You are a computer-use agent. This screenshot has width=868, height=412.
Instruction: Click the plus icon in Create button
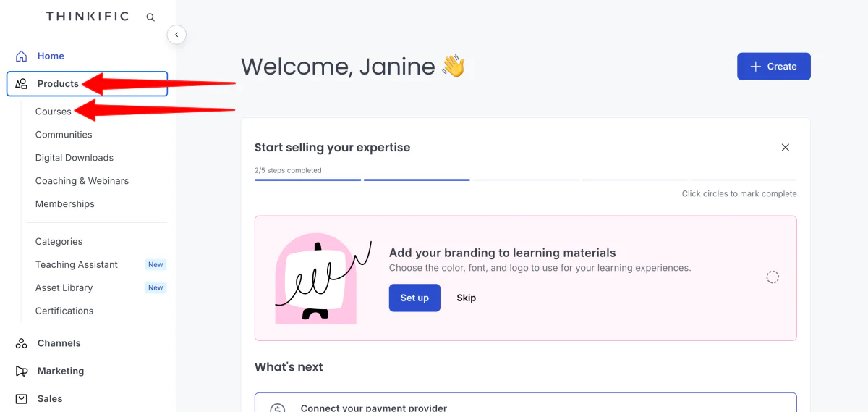(755, 67)
